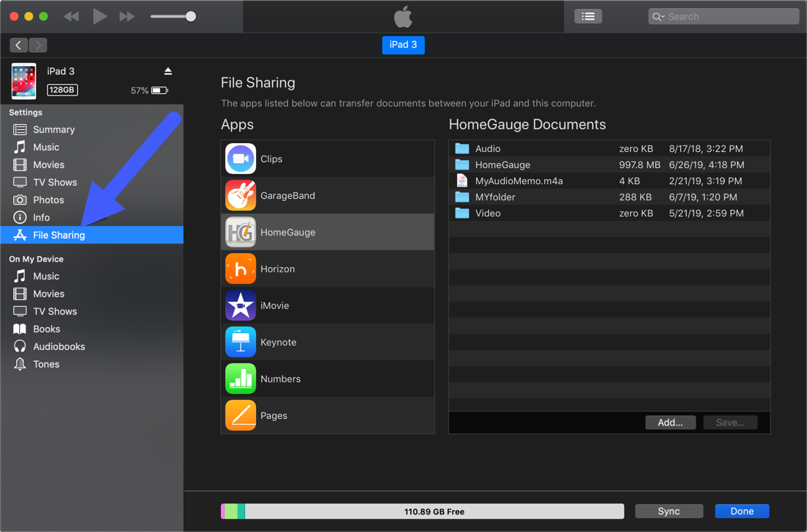Select the Clips app icon
This screenshot has width=807, height=532.
click(241, 158)
